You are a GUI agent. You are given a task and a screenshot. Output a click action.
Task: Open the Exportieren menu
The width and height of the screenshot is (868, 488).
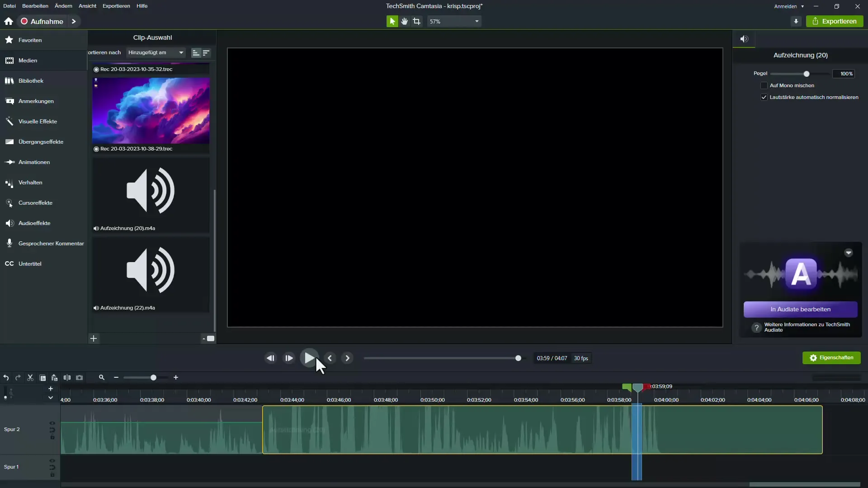coord(116,6)
